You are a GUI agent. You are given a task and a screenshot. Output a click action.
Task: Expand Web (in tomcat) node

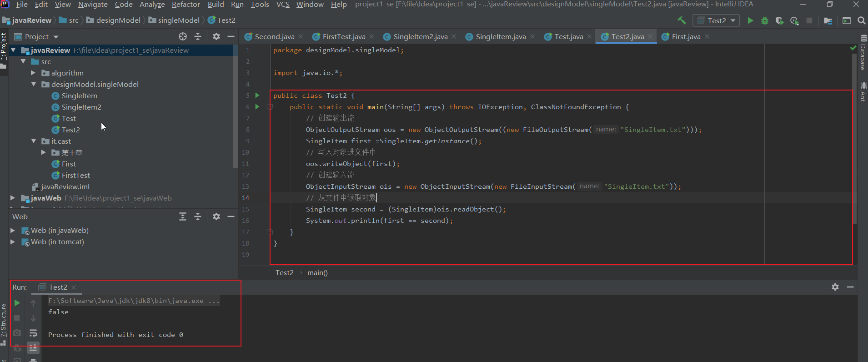[x=13, y=242]
